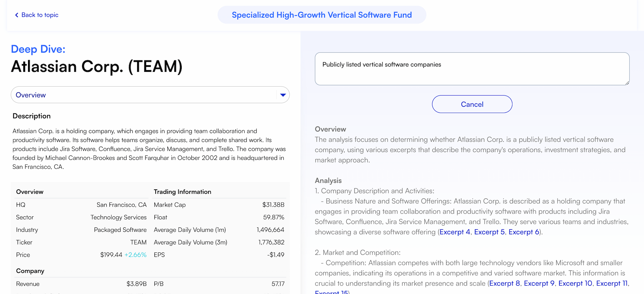Click the back chevron arrow icon
Viewport: 644px width, 294px height.
pos(17,15)
